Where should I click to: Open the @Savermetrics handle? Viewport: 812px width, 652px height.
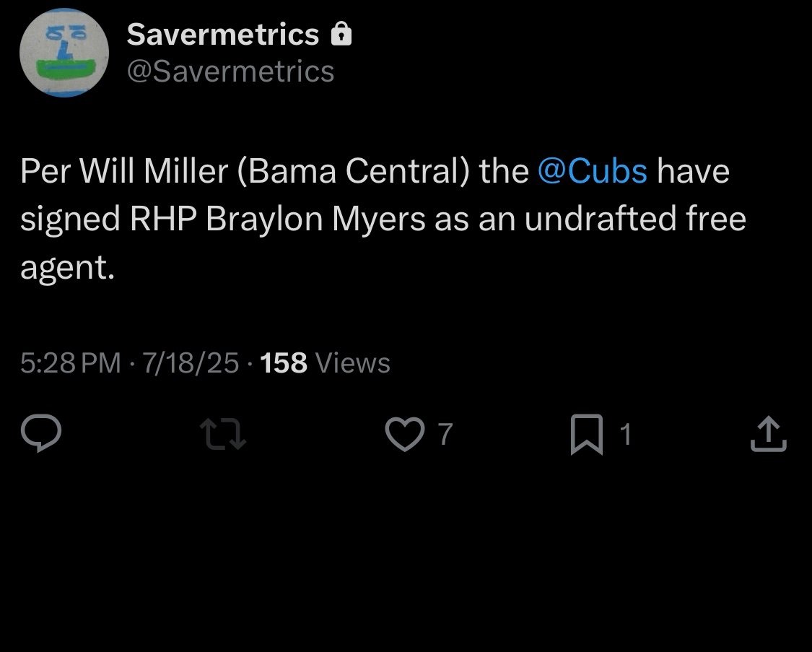230,71
